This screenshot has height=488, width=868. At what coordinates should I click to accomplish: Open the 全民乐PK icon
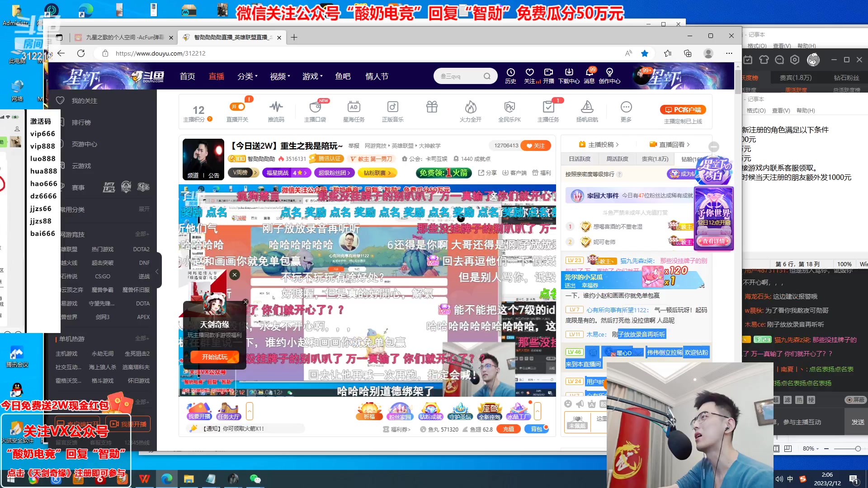point(509,111)
